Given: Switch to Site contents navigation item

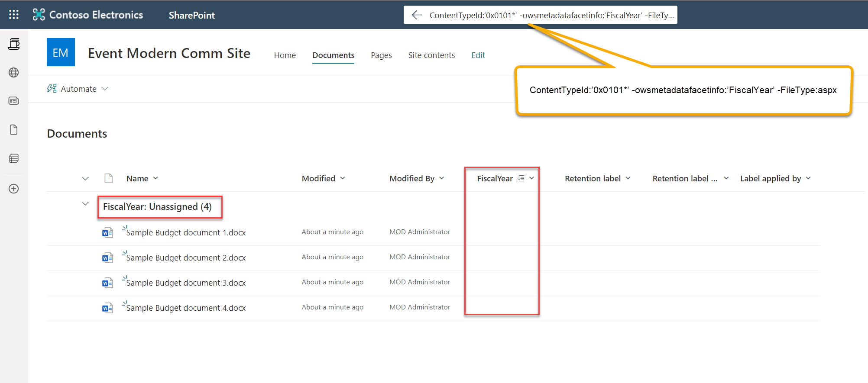Looking at the screenshot, I should (x=431, y=55).
